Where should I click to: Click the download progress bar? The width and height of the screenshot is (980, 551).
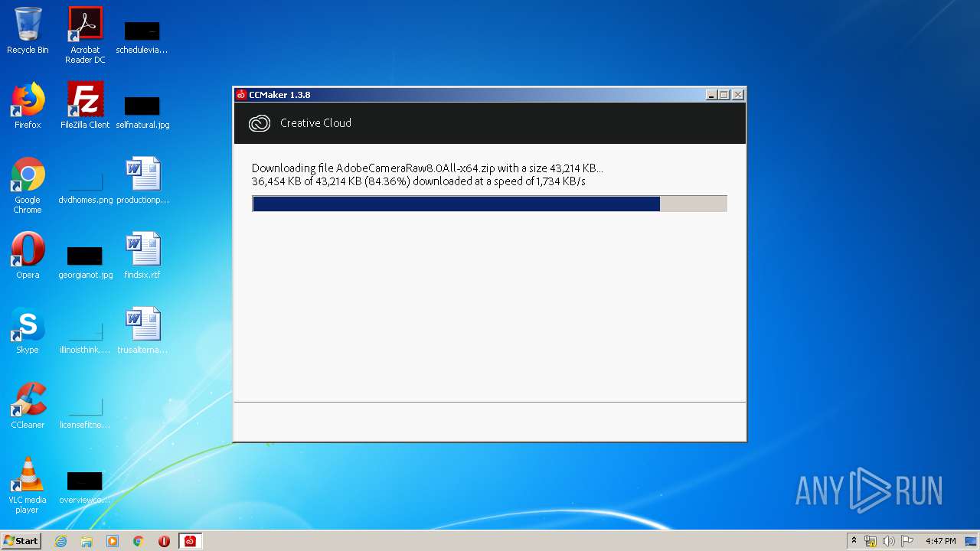489,204
